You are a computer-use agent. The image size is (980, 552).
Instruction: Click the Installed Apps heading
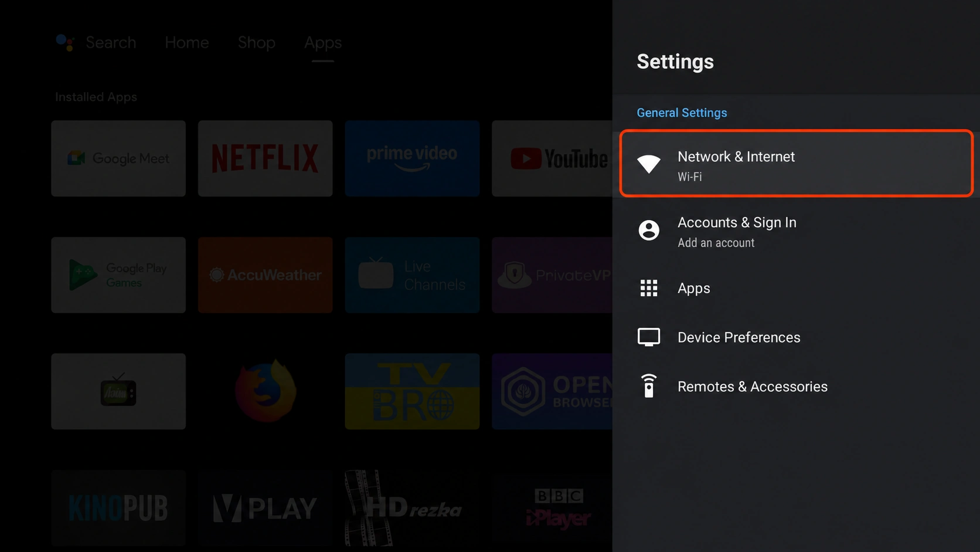coord(96,97)
